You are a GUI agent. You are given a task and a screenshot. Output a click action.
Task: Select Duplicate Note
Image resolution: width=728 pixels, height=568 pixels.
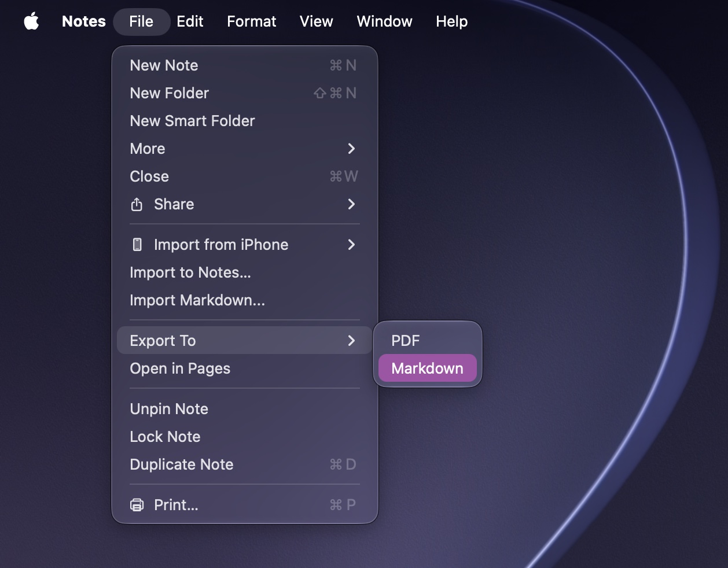pos(244,464)
